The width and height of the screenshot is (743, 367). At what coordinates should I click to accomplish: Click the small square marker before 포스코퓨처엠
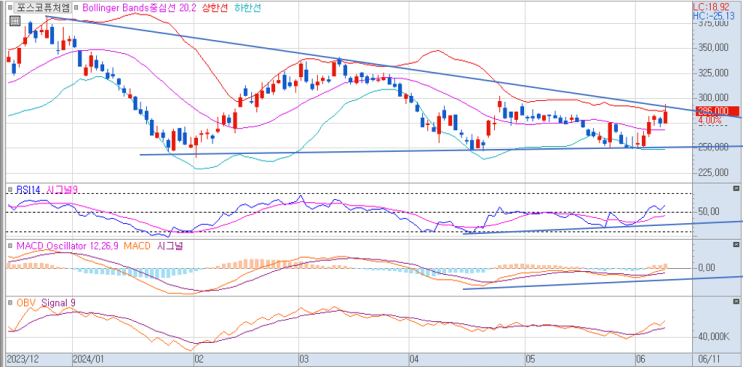(x=11, y=8)
